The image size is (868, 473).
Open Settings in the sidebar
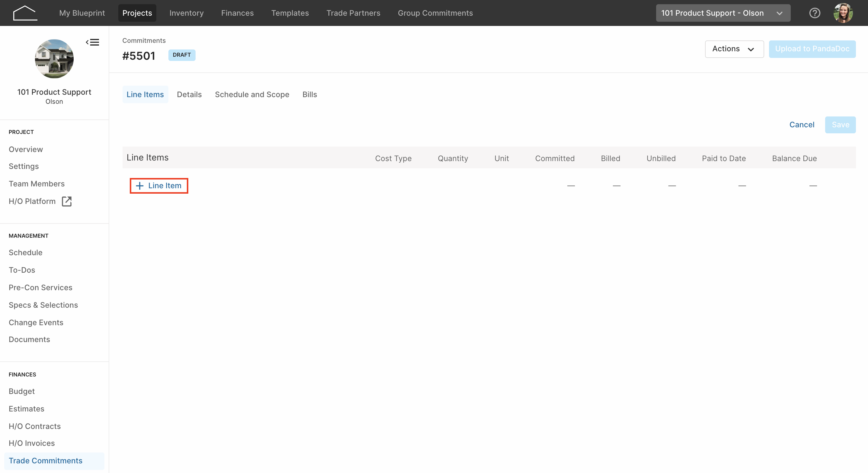24,166
